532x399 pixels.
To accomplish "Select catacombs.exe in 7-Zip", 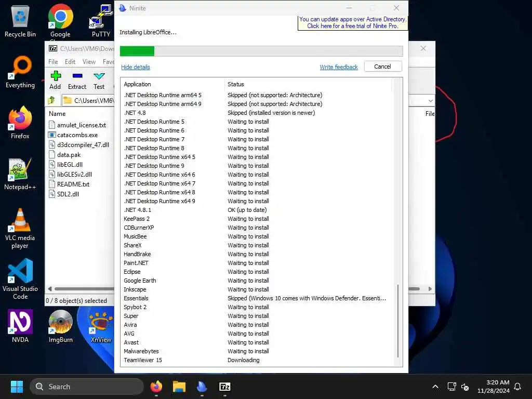I will coord(77,135).
